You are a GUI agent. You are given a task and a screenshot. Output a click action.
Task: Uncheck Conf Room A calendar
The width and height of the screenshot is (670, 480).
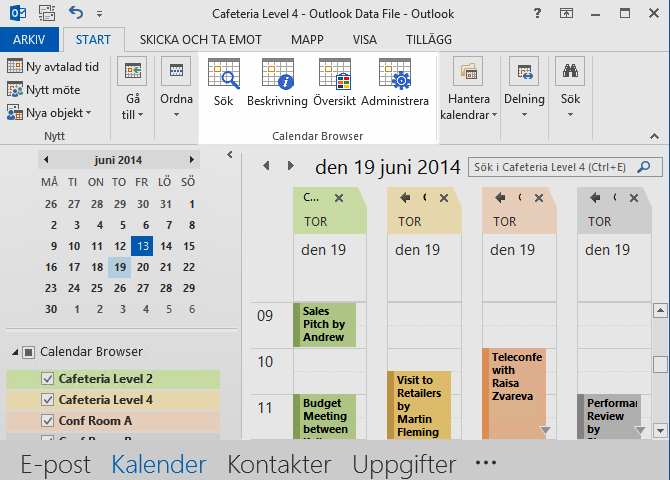(x=47, y=421)
